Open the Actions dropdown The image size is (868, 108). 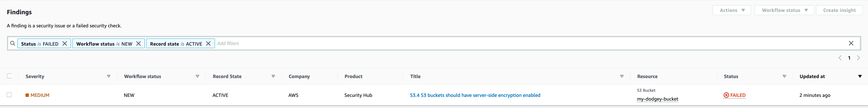(x=731, y=10)
